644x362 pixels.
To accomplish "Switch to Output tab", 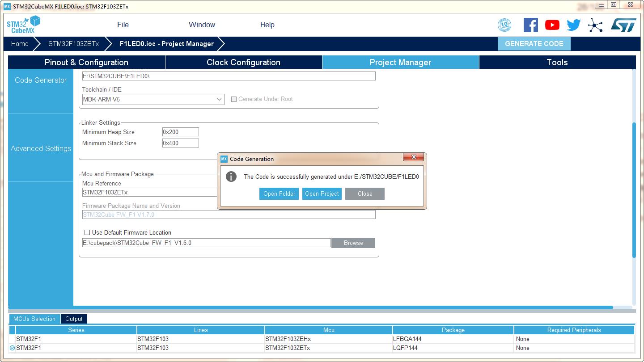I will click(74, 319).
